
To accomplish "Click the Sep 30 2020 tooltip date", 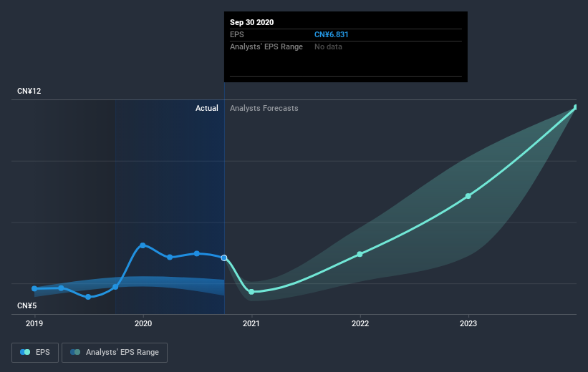I will click(x=251, y=22).
